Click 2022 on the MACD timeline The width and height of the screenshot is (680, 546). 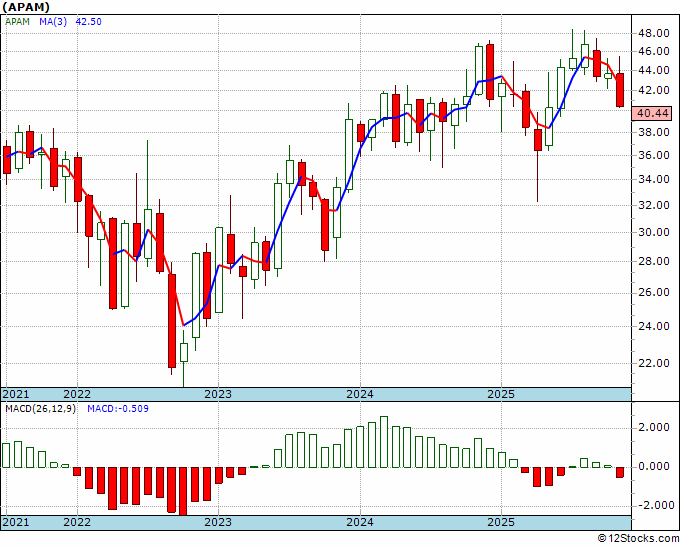tap(77, 522)
